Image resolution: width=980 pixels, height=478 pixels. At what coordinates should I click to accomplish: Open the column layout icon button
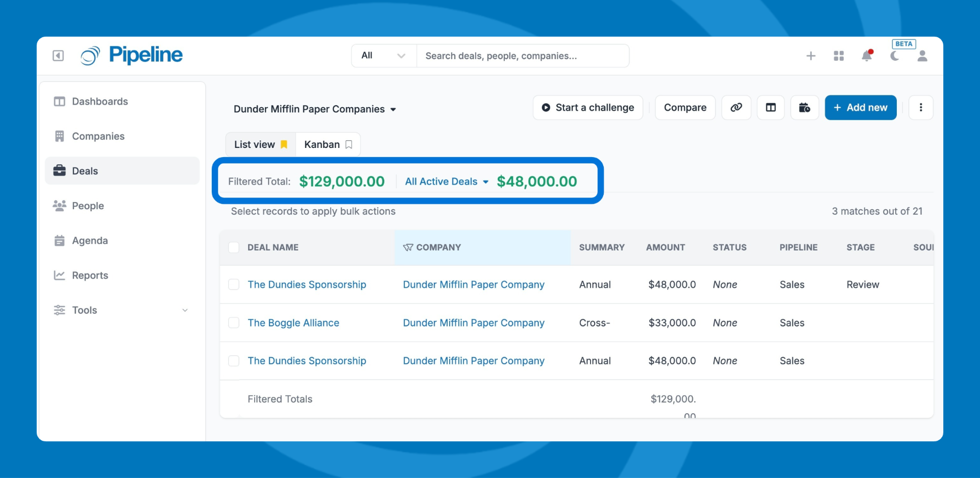point(771,108)
